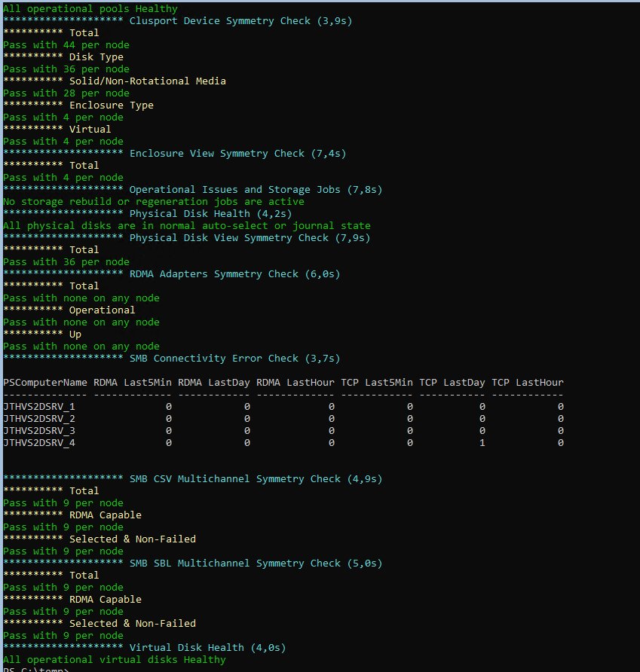
Task: Select 'Pass with none on any node' under Up
Action: (81, 347)
